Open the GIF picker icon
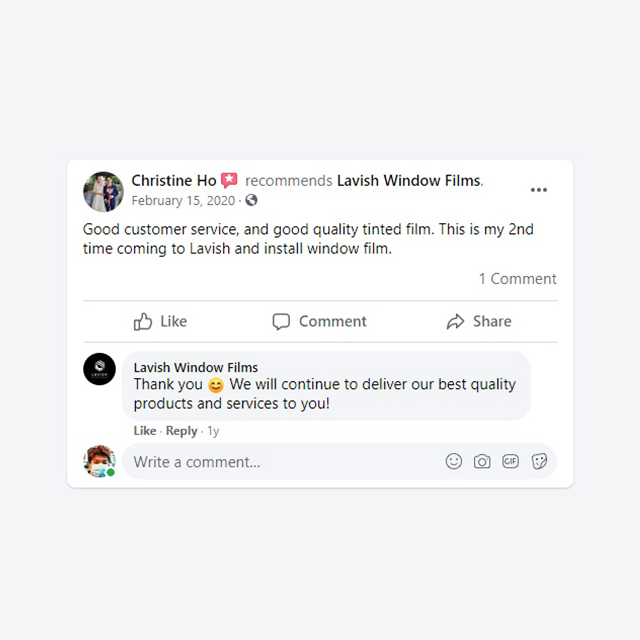 (x=510, y=461)
